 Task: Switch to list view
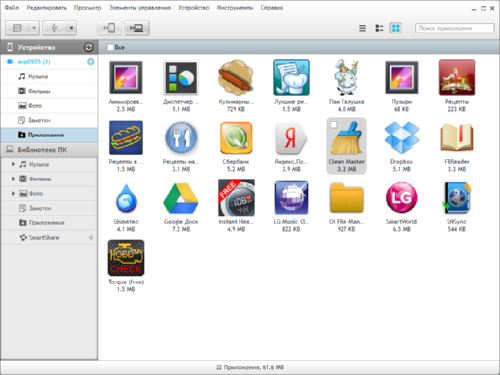pos(362,28)
